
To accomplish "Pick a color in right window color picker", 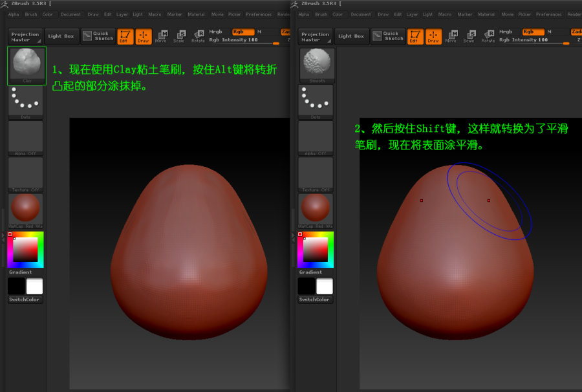I will pos(316,250).
